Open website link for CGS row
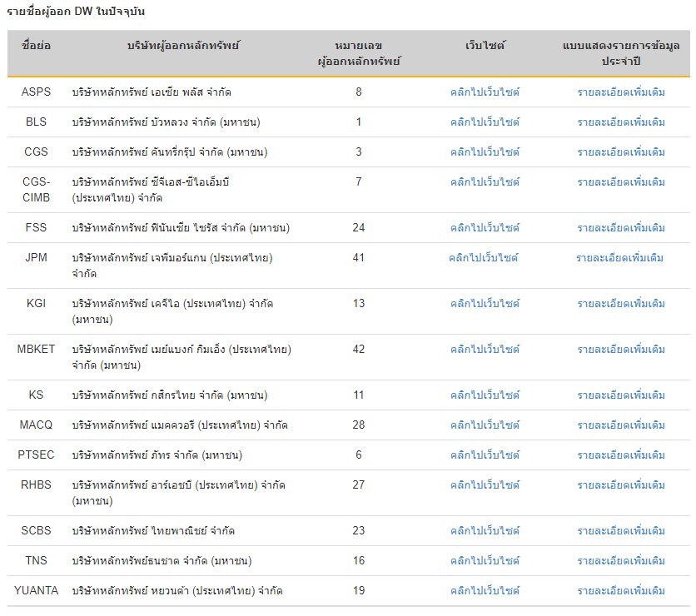The image size is (696, 616). pyautogui.click(x=485, y=152)
